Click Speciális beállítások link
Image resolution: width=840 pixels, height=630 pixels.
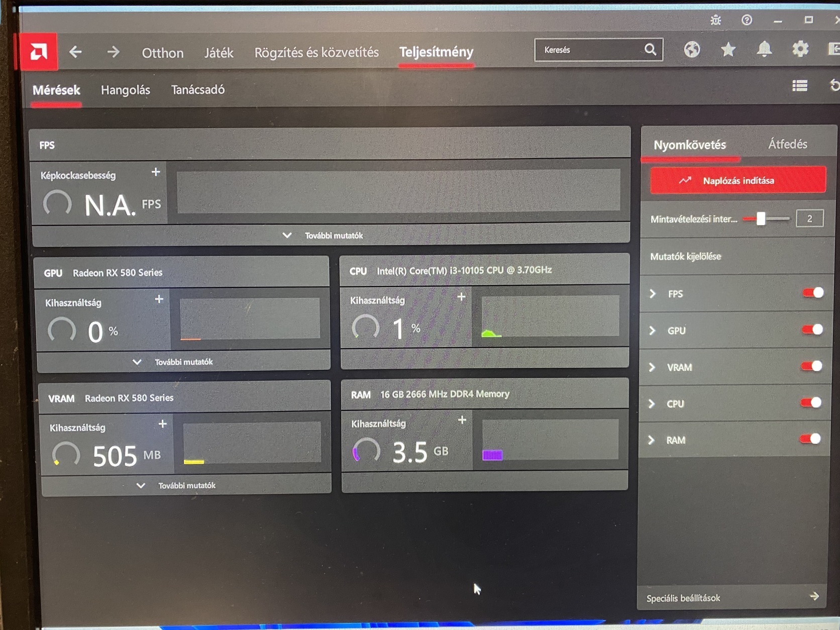(683, 598)
